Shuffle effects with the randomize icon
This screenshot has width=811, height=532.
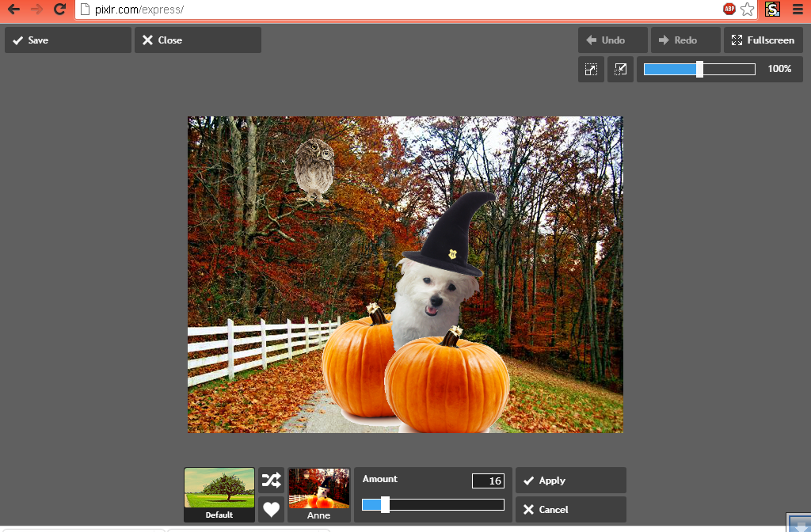point(271,481)
